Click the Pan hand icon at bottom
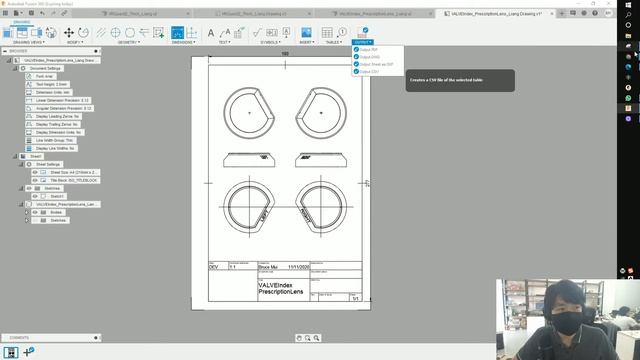The width and height of the screenshot is (640, 360). 299,338
